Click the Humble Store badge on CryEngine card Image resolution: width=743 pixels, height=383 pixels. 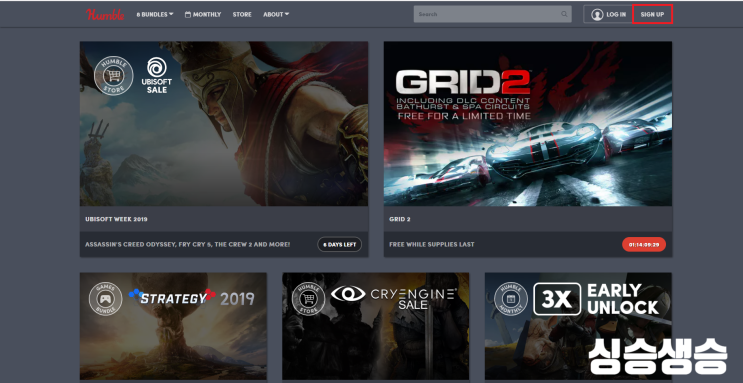[308, 300]
